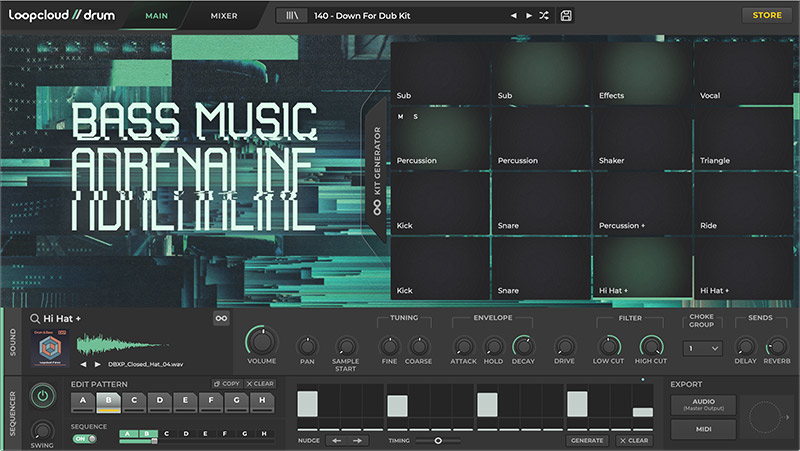
Task: Switch to the Mixer tab
Action: (x=224, y=16)
